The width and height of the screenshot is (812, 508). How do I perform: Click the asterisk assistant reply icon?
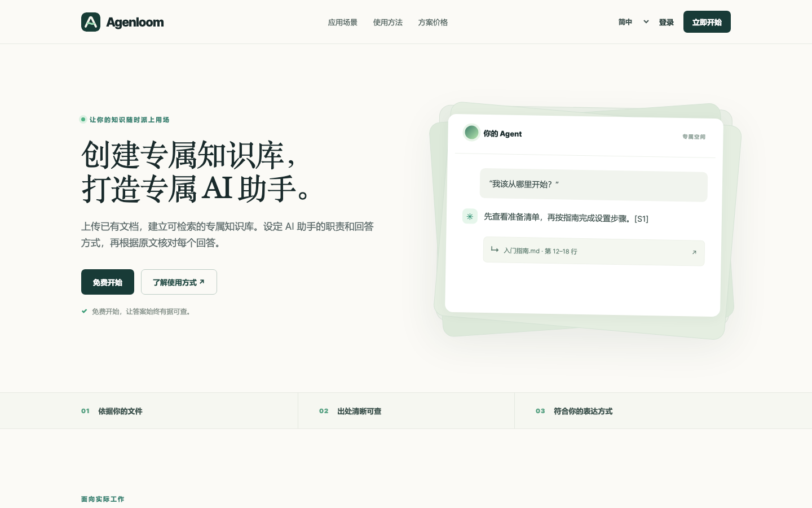470,216
